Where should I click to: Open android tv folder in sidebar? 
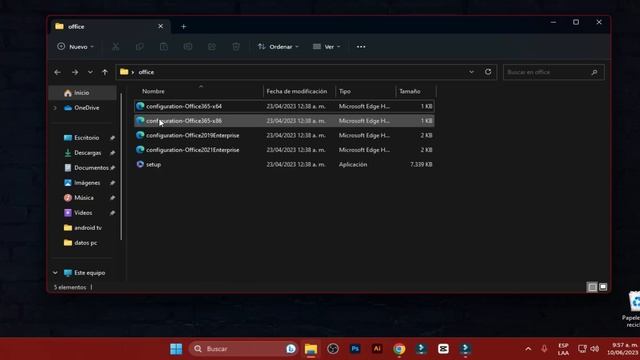(x=83, y=228)
